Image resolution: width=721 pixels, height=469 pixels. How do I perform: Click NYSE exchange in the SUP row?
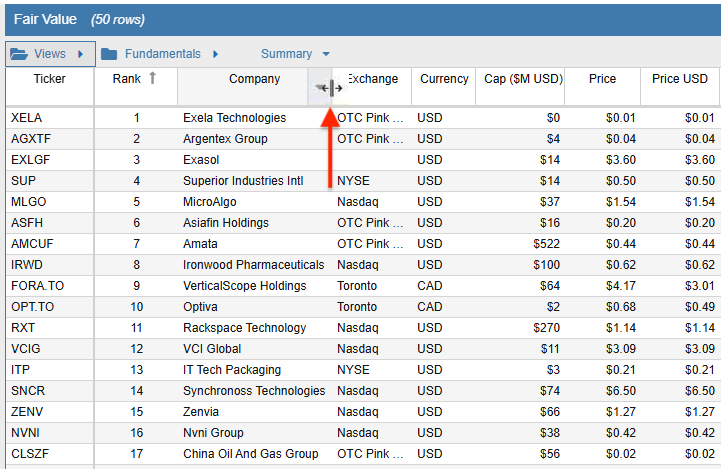[353, 181]
